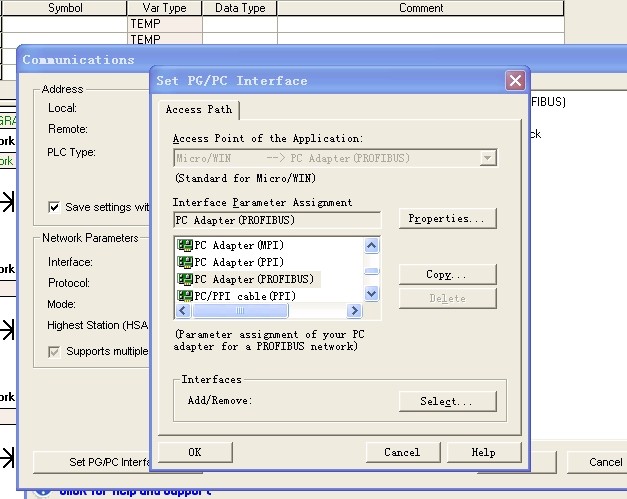The image size is (627, 499).
Task: Confirm with OK in Set PG/PC Interface
Action: point(195,452)
